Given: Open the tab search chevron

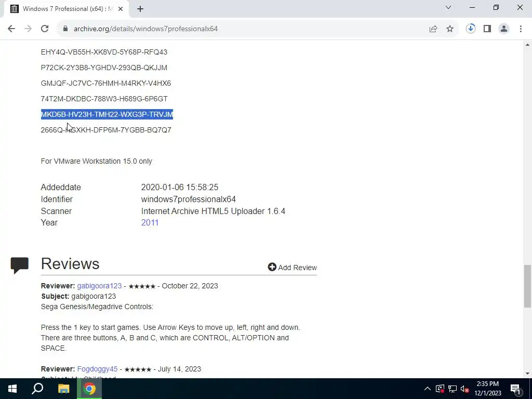Looking at the screenshot, I should (448, 7).
